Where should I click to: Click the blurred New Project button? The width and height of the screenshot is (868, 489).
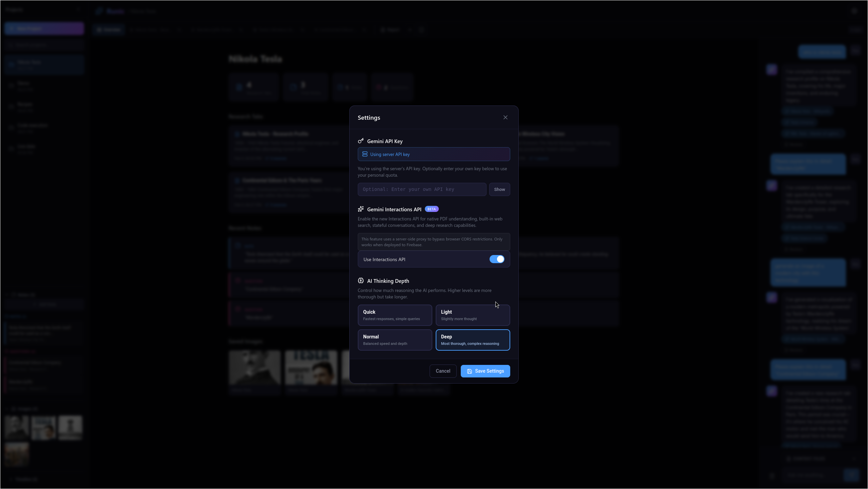(x=44, y=29)
